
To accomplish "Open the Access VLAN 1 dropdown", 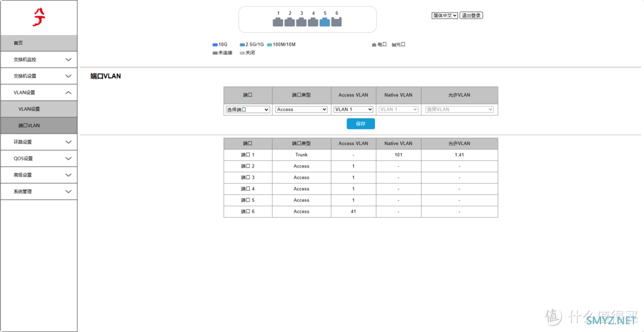I will click(353, 110).
